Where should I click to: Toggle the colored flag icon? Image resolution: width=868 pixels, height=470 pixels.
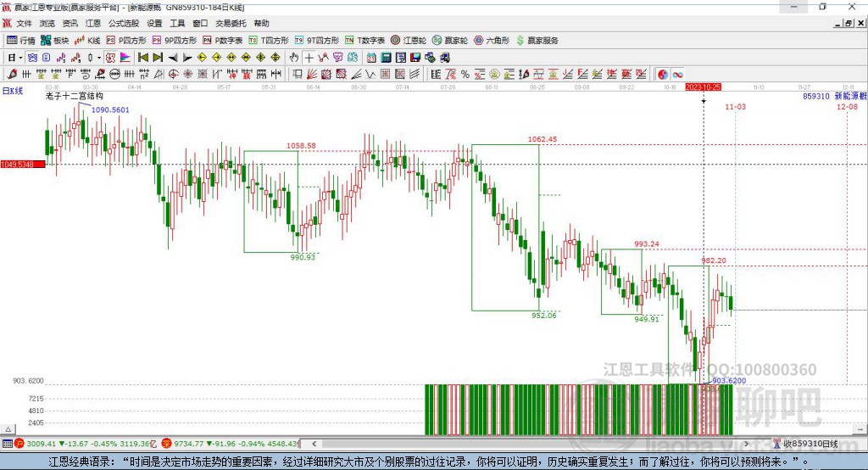pyautogui.click(x=125, y=58)
